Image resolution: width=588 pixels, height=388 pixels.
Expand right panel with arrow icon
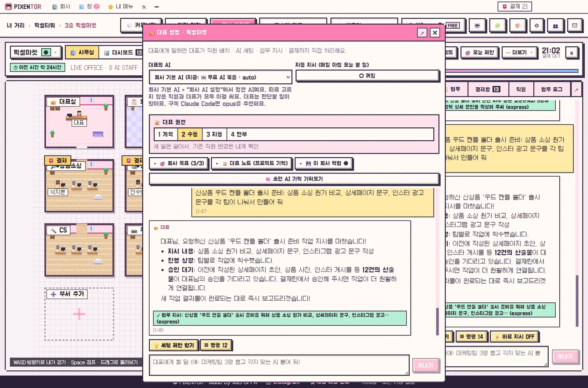click(x=576, y=90)
